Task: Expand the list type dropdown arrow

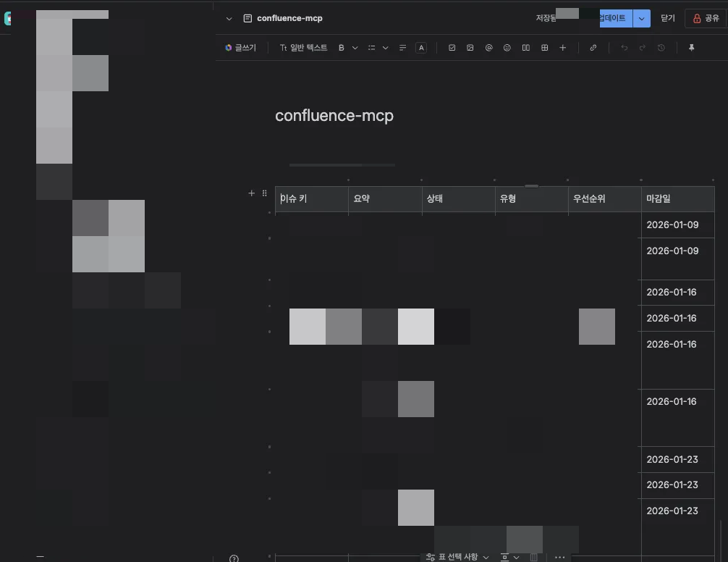Action: click(x=385, y=48)
